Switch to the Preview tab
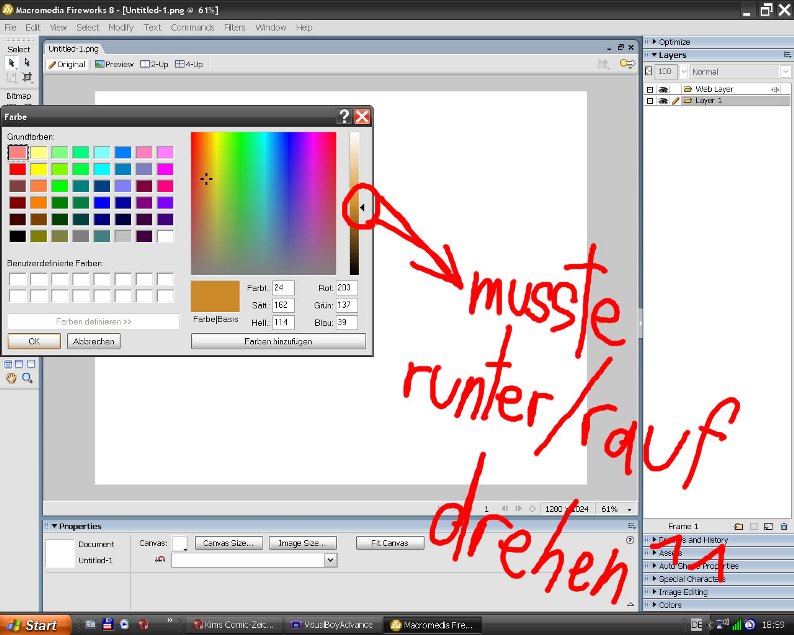 (114, 64)
